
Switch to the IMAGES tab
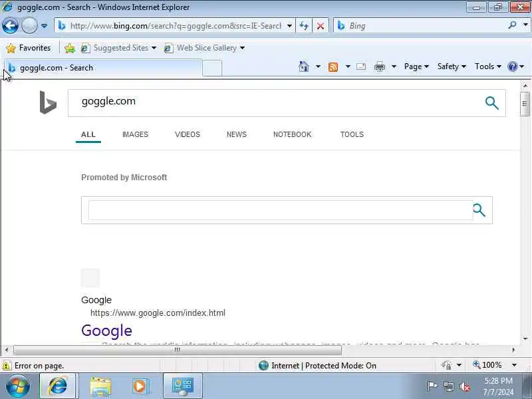tap(135, 135)
